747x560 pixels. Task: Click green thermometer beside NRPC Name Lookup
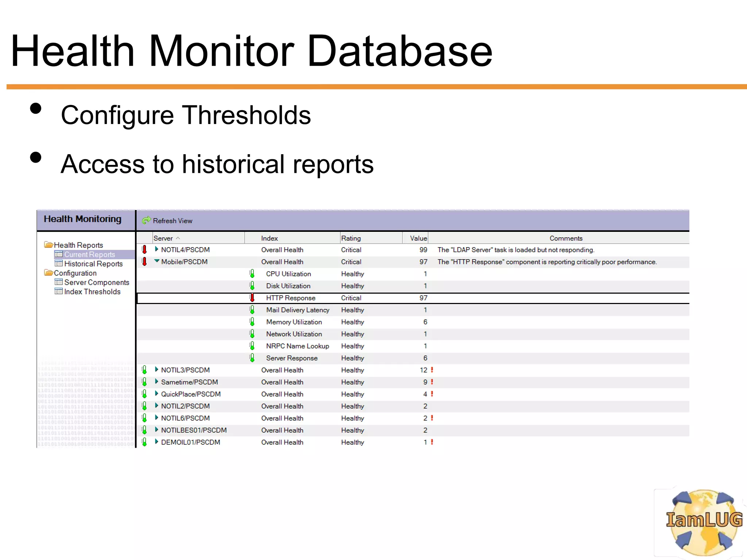pyautogui.click(x=252, y=346)
